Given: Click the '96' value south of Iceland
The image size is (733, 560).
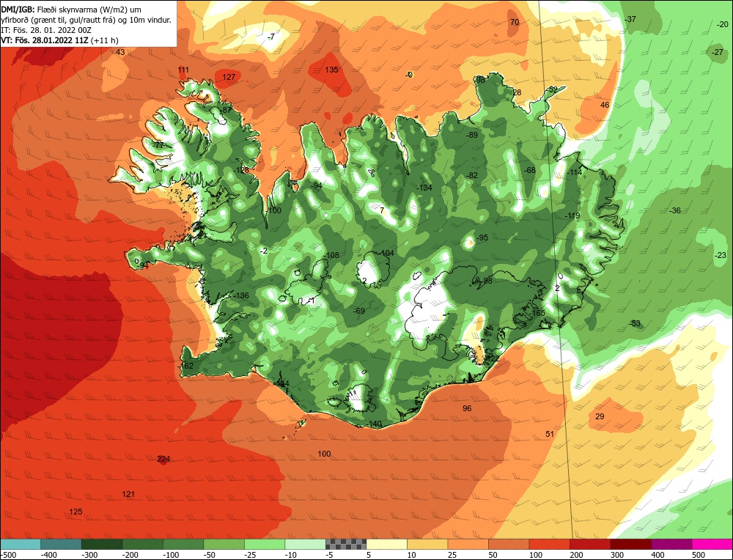Looking at the screenshot, I should (x=467, y=408).
